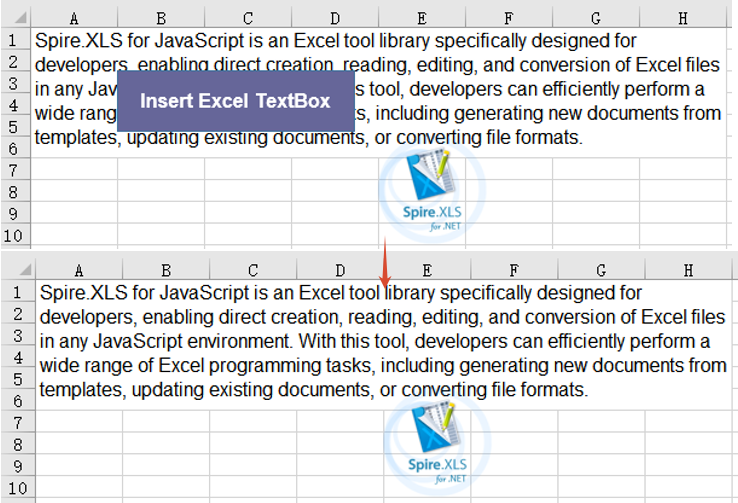Select column H header in upper worksheet
Screen dimensions: 738x503
point(683,18)
